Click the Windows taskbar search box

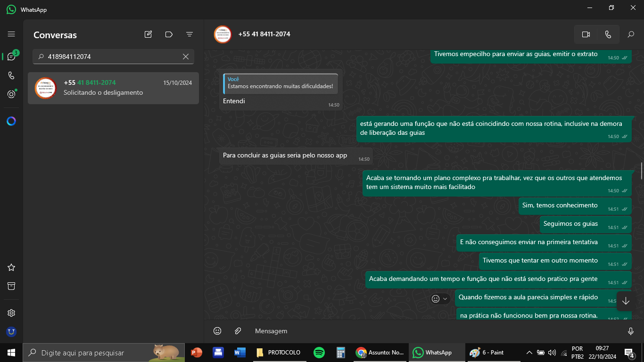104,353
